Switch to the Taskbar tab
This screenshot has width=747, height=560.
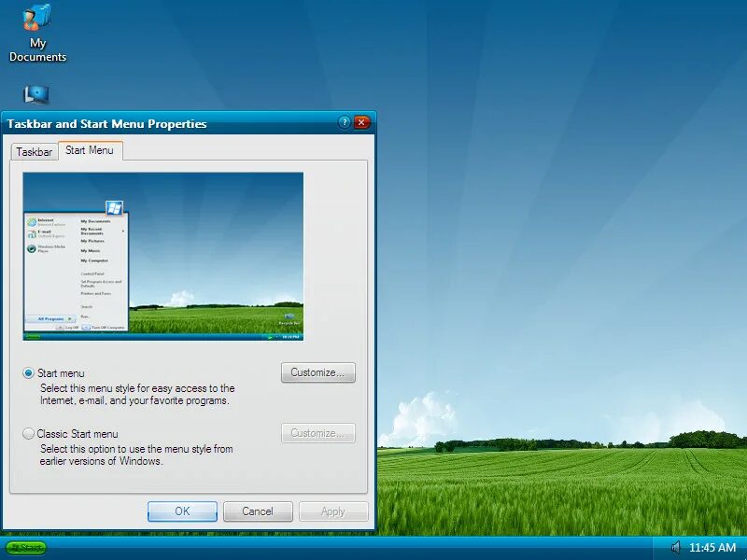tap(35, 152)
